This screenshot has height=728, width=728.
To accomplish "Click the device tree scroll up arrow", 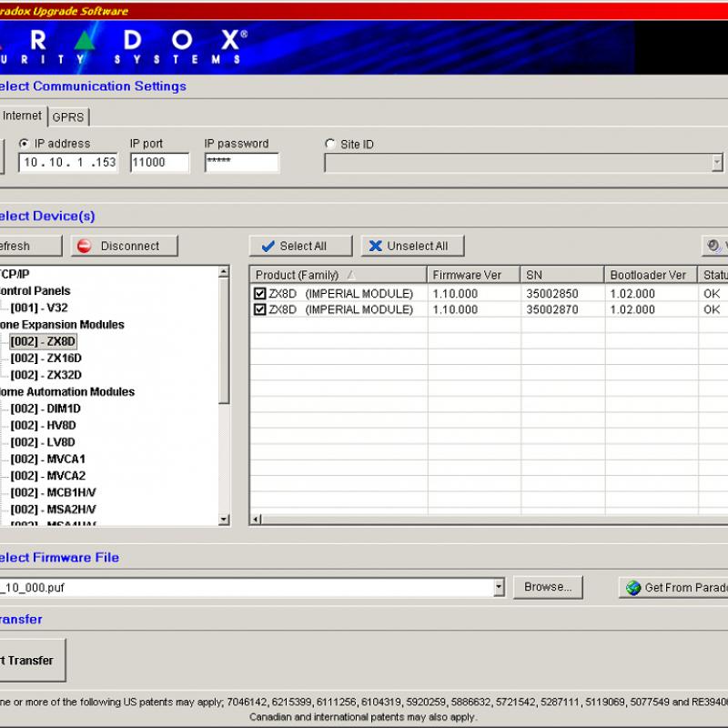I will (224, 272).
